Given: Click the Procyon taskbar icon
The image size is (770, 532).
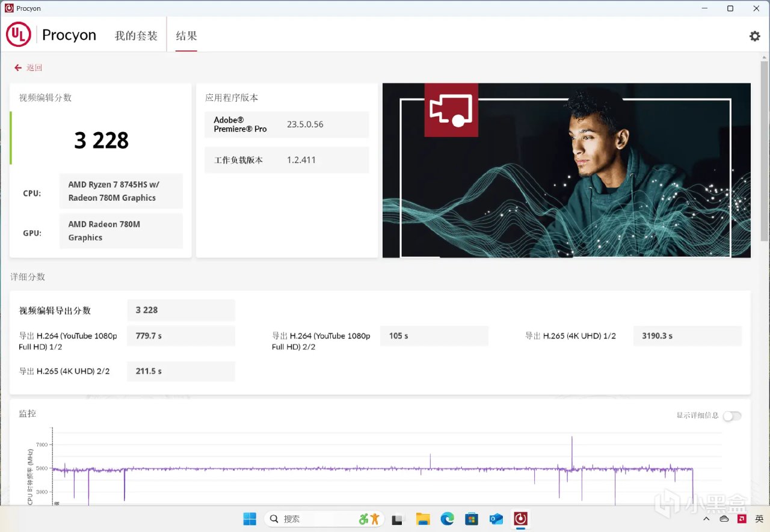Looking at the screenshot, I should point(520,519).
